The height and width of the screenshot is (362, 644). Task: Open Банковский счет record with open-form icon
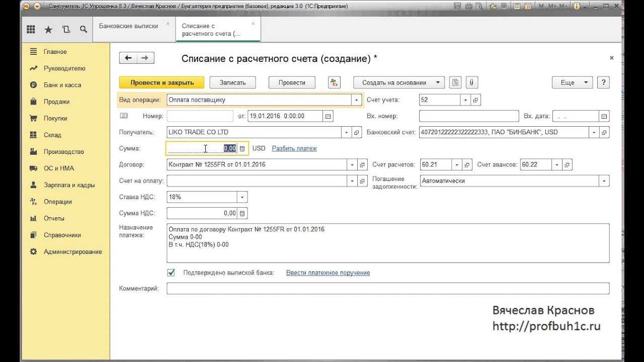(x=605, y=132)
